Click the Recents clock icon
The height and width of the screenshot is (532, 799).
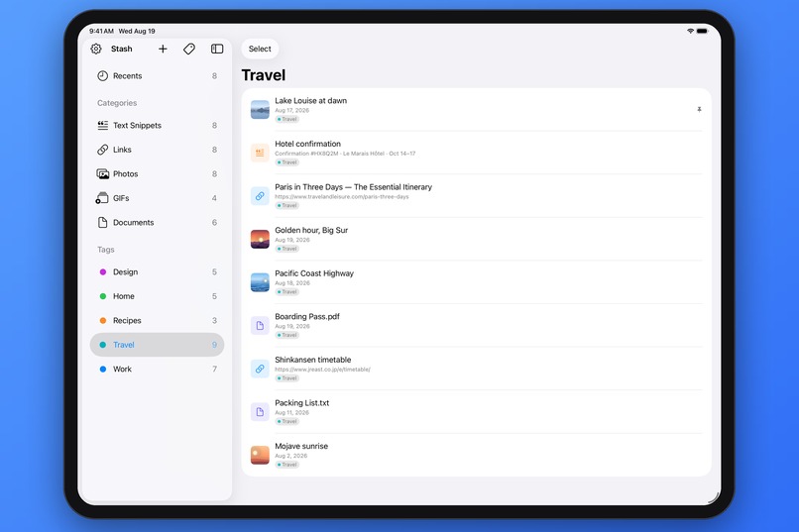point(102,76)
